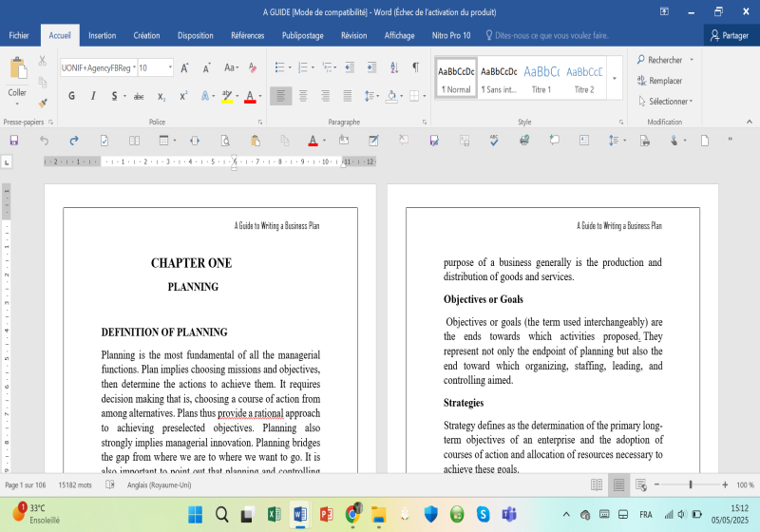This screenshot has width=760, height=532.
Task: Open the Sélectionner dropdown
Action: click(665, 102)
